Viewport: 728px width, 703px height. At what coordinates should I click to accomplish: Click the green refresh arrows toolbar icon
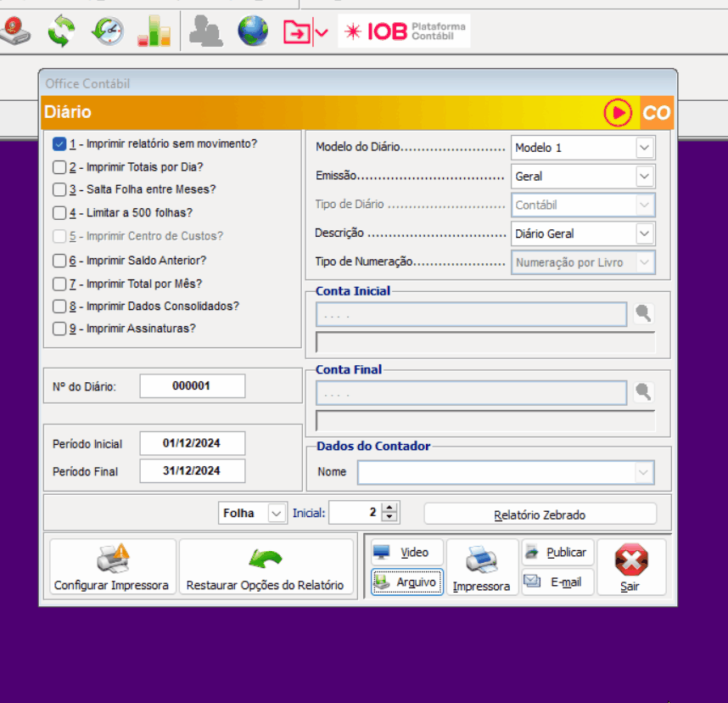[61, 31]
